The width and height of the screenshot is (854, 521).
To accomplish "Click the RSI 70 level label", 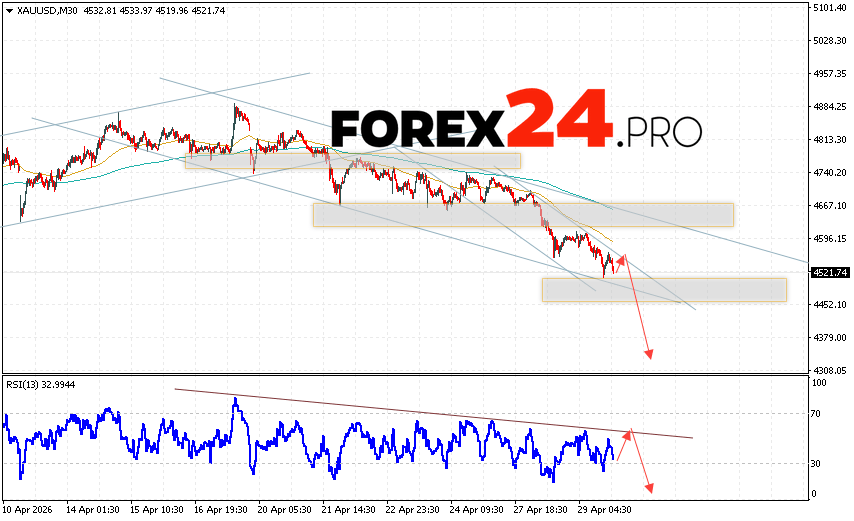I will (817, 413).
